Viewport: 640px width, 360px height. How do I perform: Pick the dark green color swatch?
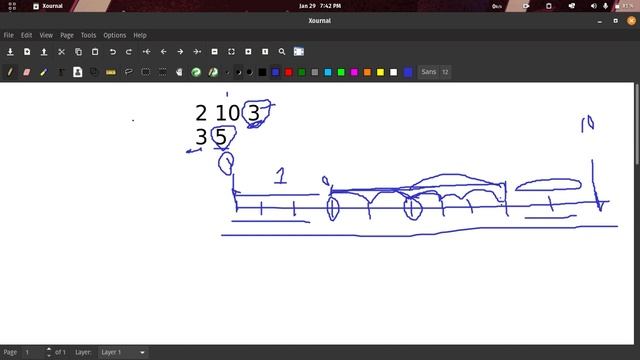pos(302,72)
